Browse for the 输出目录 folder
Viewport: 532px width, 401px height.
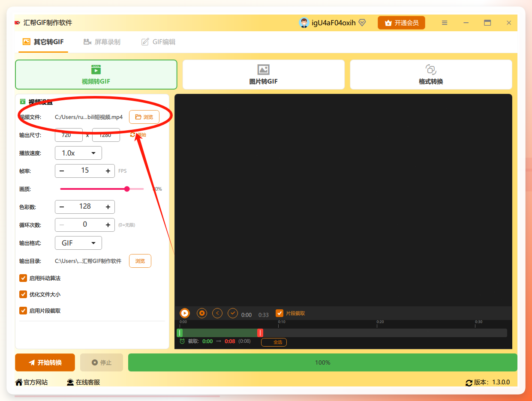click(140, 261)
